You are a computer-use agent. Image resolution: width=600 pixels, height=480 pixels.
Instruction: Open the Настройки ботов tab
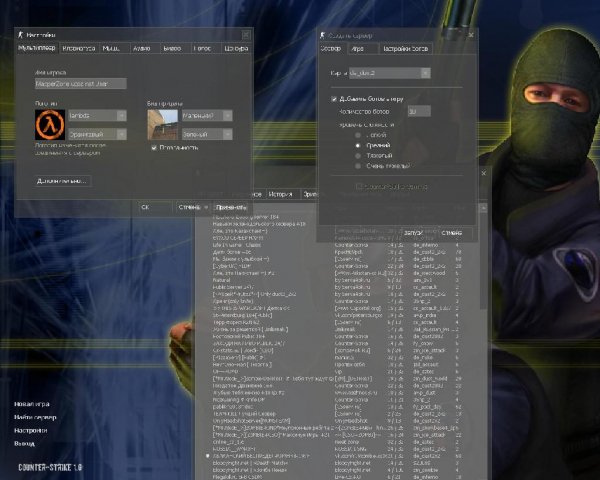(x=406, y=47)
